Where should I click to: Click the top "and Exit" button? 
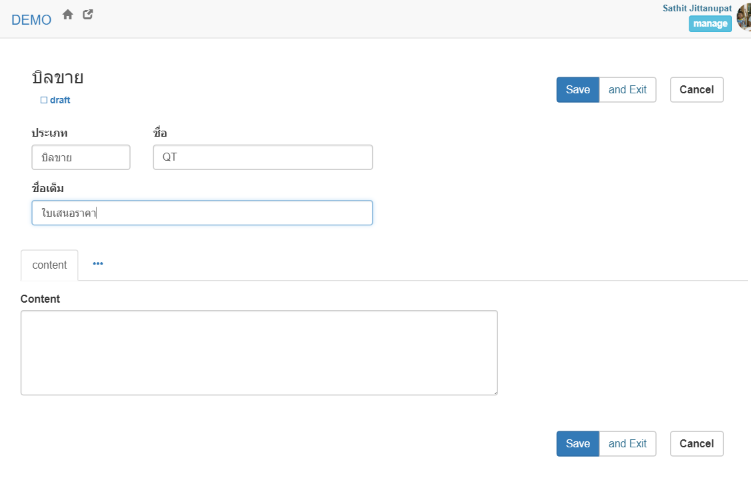pos(627,90)
